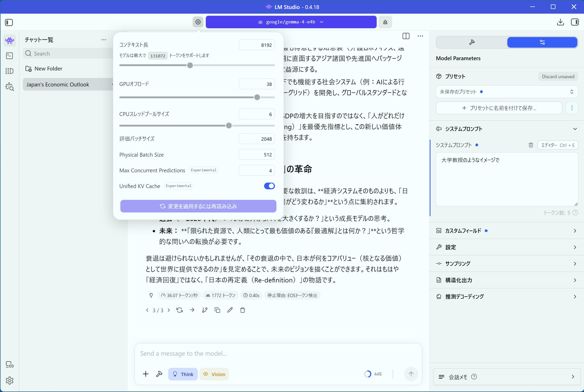
Task: Toggle the right sidebar panel
Action: [x=575, y=22]
